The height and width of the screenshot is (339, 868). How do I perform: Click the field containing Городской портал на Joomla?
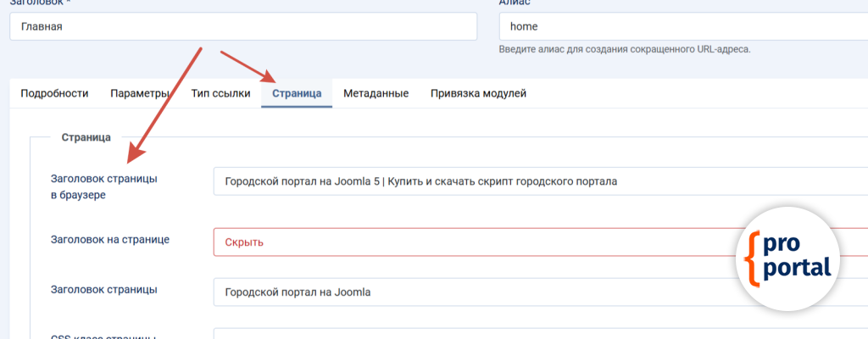[x=475, y=292]
